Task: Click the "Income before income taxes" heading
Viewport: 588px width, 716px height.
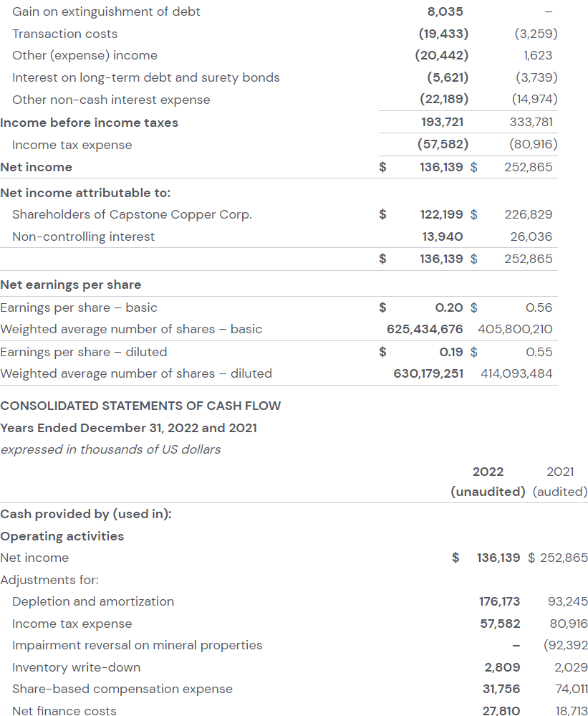Action: point(89,123)
